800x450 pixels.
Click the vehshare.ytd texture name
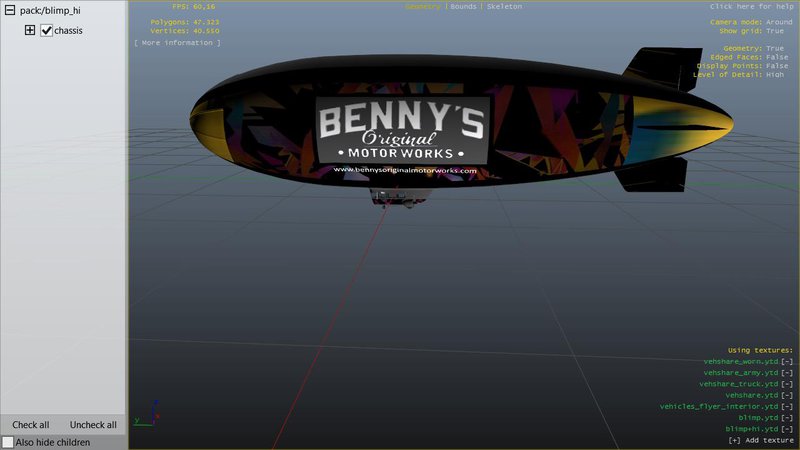[752, 395]
